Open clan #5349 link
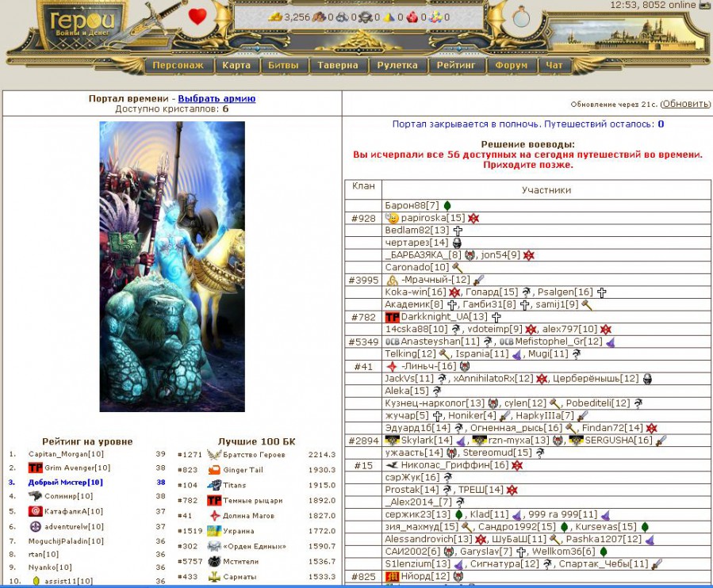 point(363,342)
